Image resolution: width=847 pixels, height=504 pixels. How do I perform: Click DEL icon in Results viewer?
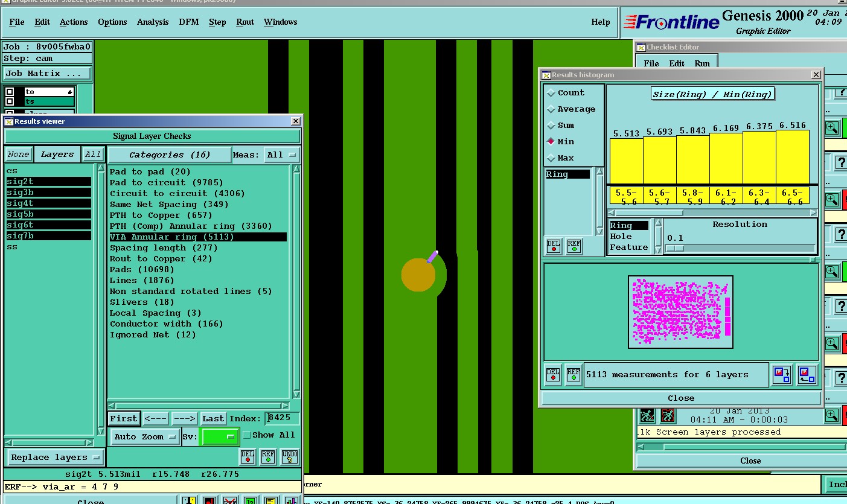248,457
